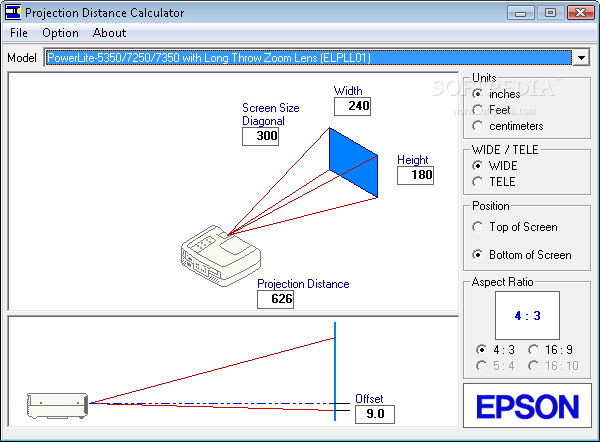Set position to Bottom of Screen
Image resolution: width=600 pixels, height=442 pixels.
point(522,255)
